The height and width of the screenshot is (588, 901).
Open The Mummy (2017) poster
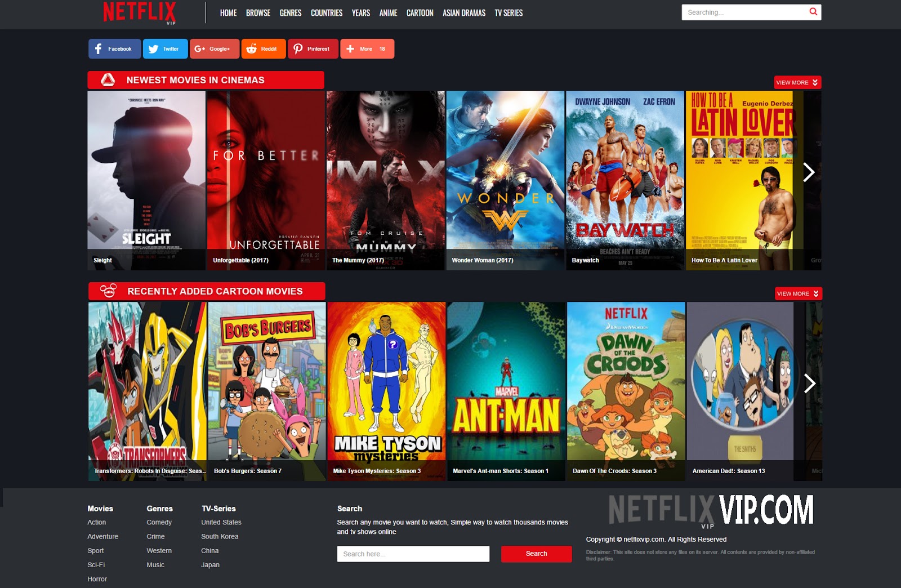pos(386,181)
